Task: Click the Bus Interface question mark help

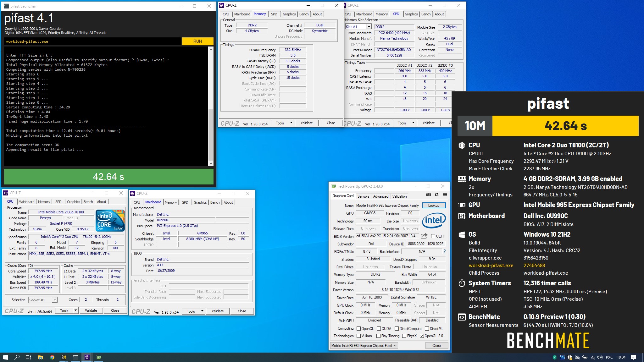Action: [444, 251]
